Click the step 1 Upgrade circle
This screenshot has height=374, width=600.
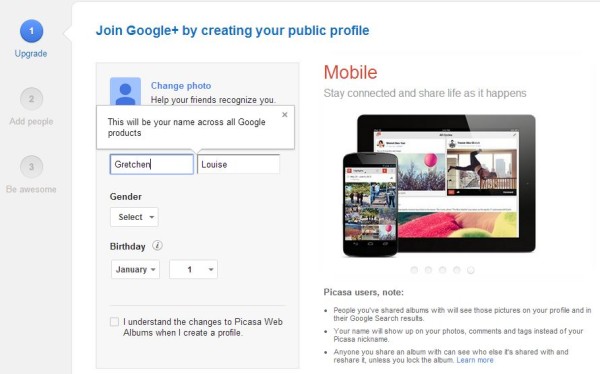pyautogui.click(x=31, y=31)
